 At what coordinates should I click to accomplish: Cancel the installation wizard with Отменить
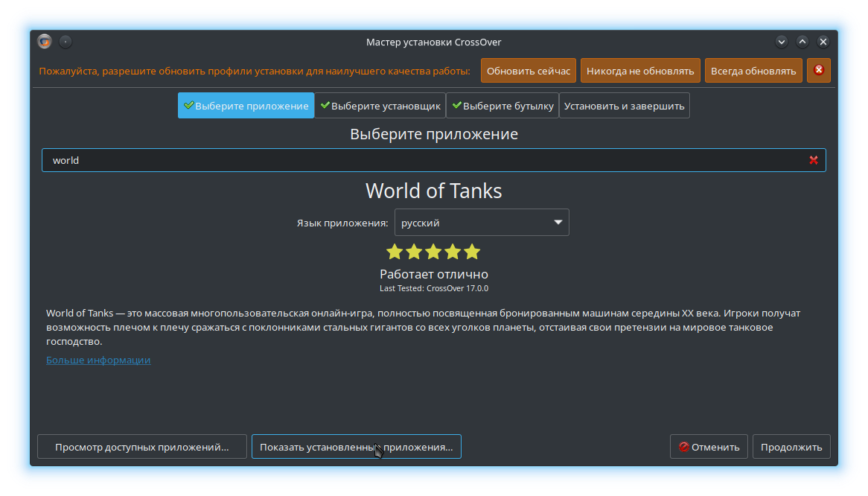[709, 447]
